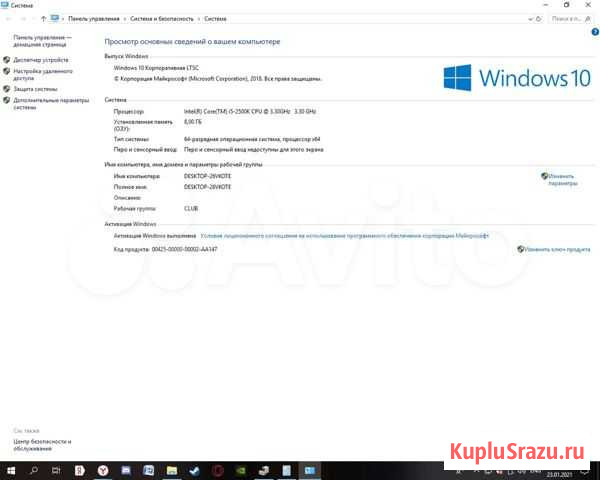Click the CLUB workgroup value
The width and height of the screenshot is (600, 480).
click(191, 209)
